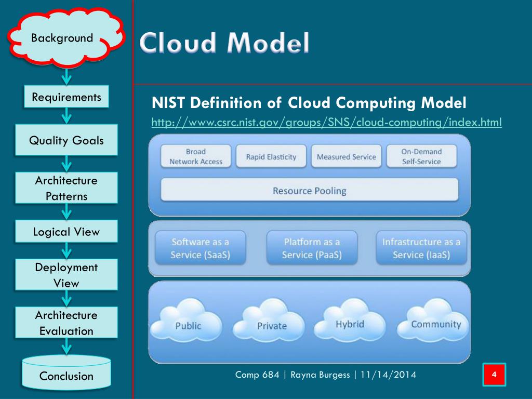
Task: Click the Background cloud shape
Action: pos(66,38)
